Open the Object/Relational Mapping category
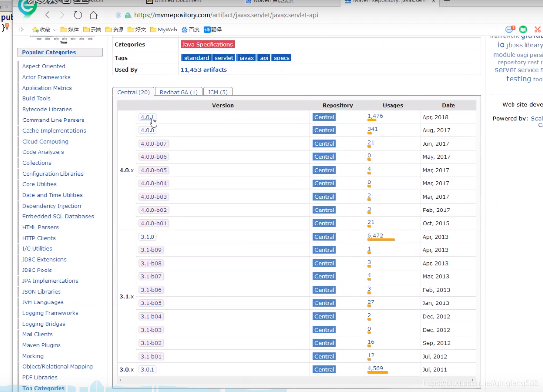 click(58, 367)
